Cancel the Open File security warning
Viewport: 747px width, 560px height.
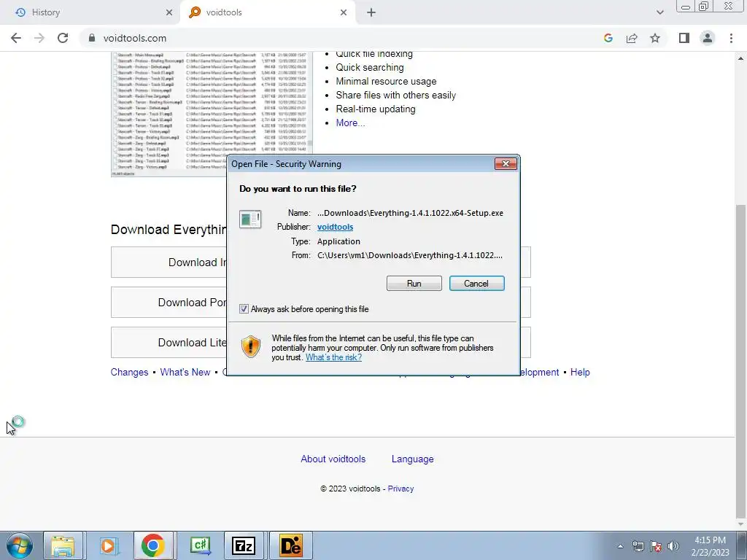point(476,284)
